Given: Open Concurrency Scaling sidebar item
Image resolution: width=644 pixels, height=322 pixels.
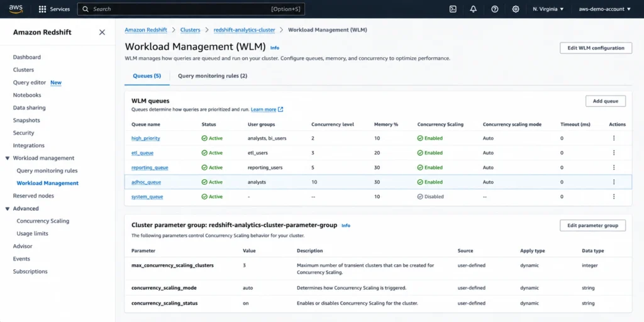Looking at the screenshot, I should pyautogui.click(x=43, y=221).
